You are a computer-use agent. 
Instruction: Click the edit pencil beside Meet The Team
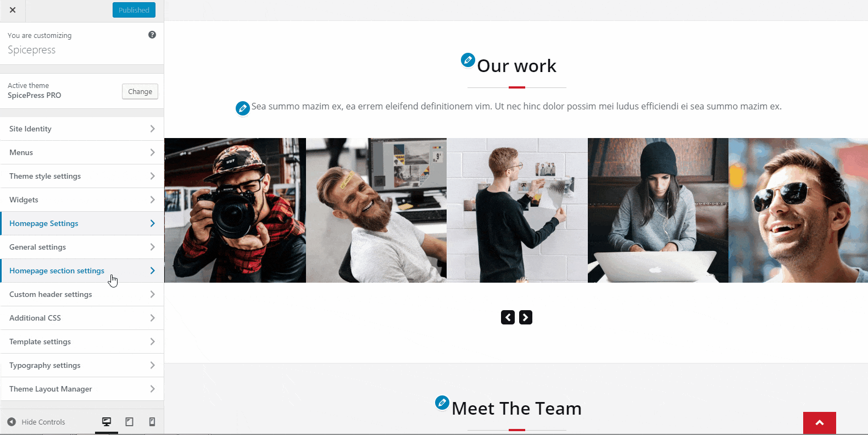pos(442,403)
